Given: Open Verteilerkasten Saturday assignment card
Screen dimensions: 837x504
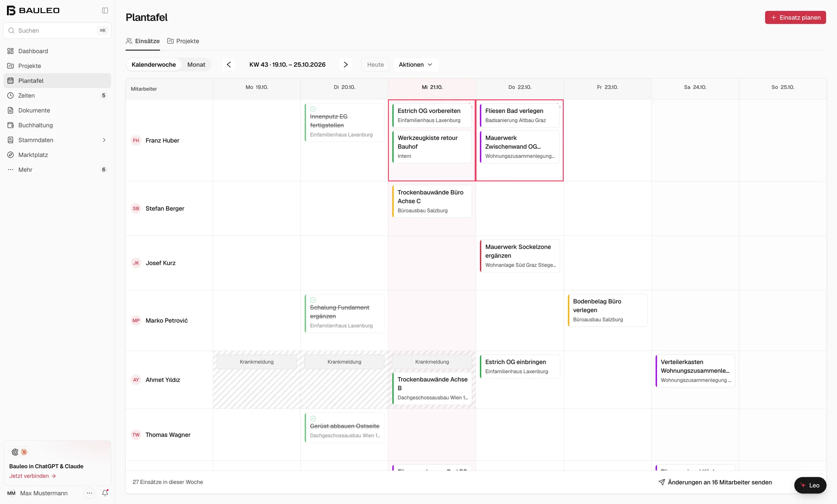Looking at the screenshot, I should pyautogui.click(x=695, y=371).
